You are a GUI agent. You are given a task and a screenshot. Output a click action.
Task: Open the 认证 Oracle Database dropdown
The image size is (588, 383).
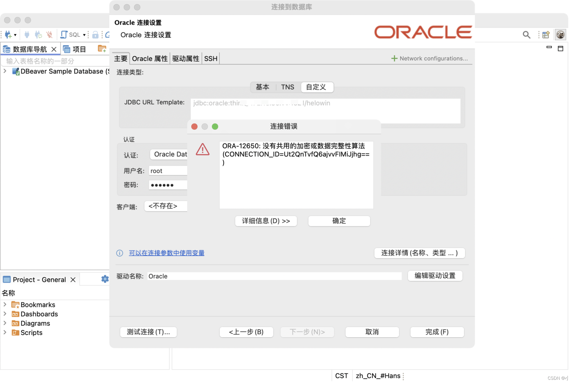(x=169, y=154)
